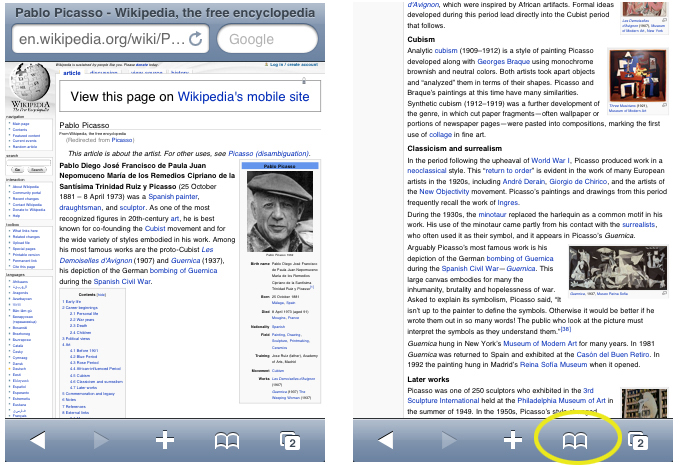Open 'Spanish Civil War' link on right screen

click(x=470, y=269)
